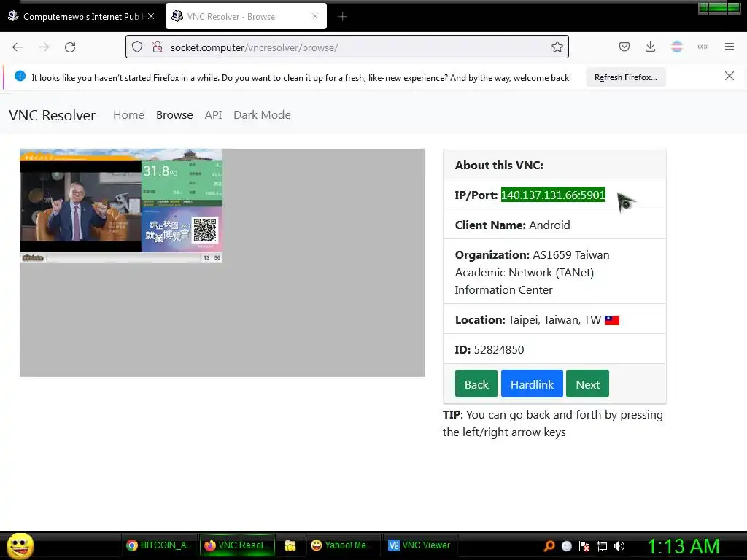Screen dimensions: 747x560
Task: Close the Computernewb's Internet Pub tab
Action: [x=151, y=16]
